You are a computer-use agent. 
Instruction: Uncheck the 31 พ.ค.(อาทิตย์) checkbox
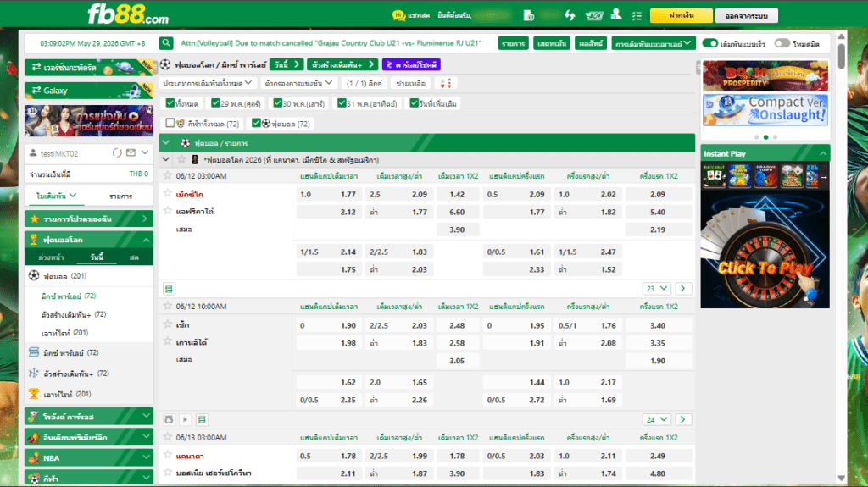point(342,103)
